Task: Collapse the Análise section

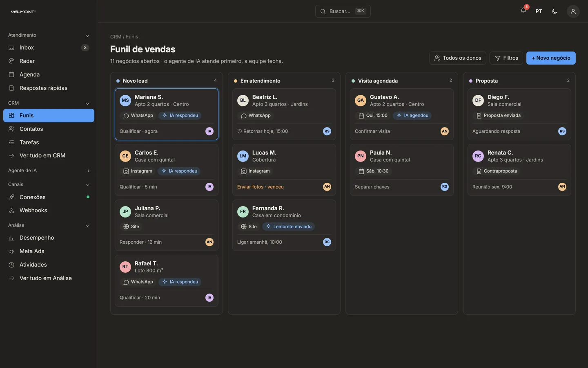Action: click(x=49, y=225)
